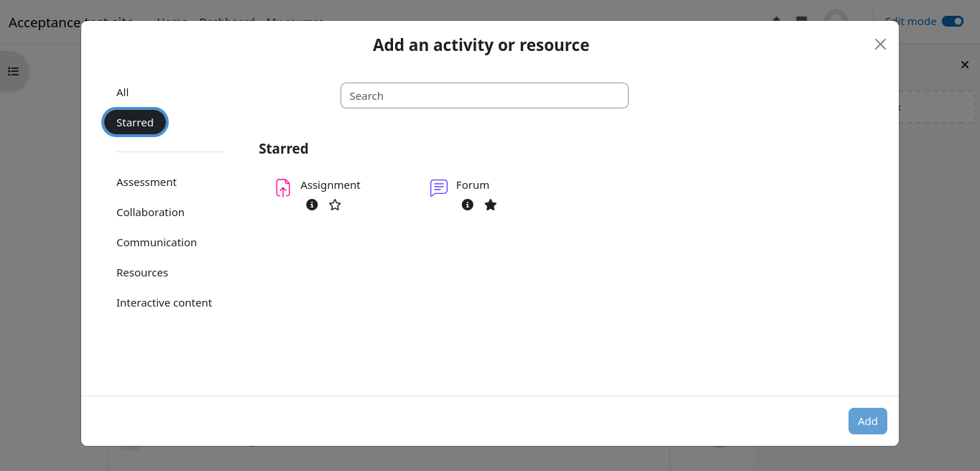This screenshot has height=471, width=980.
Task: Close the right block drawer
Action: tap(965, 65)
